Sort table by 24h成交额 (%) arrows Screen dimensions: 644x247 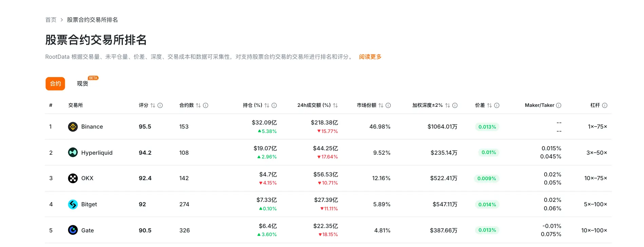click(336, 106)
